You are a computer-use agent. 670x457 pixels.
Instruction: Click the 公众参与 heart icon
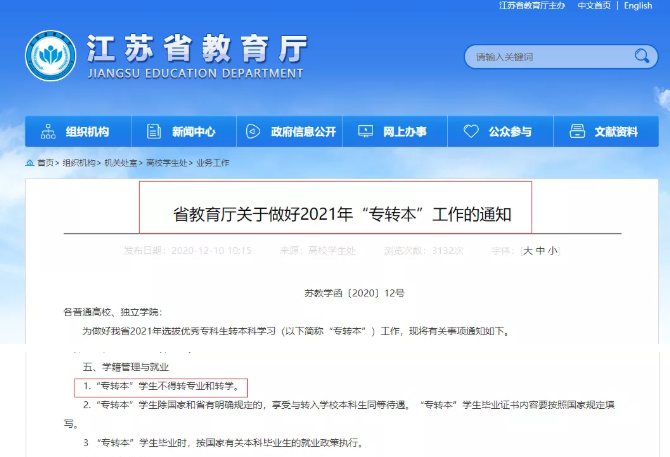coord(471,132)
